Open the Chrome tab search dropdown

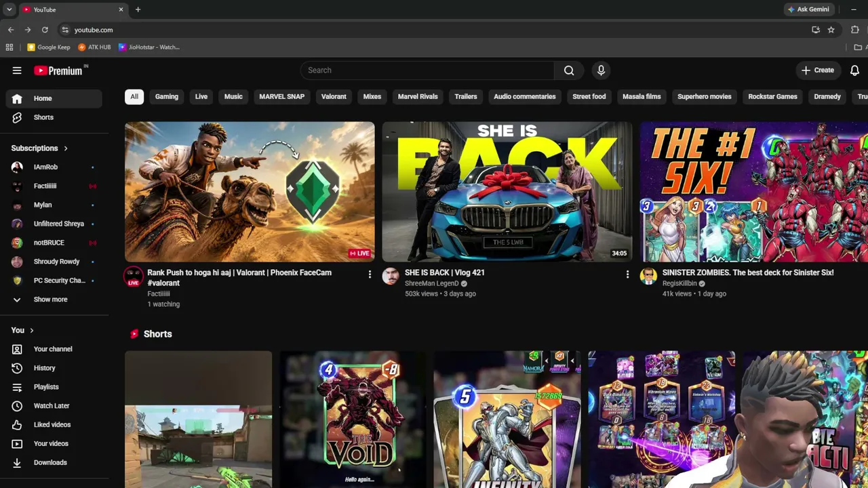[x=9, y=9]
